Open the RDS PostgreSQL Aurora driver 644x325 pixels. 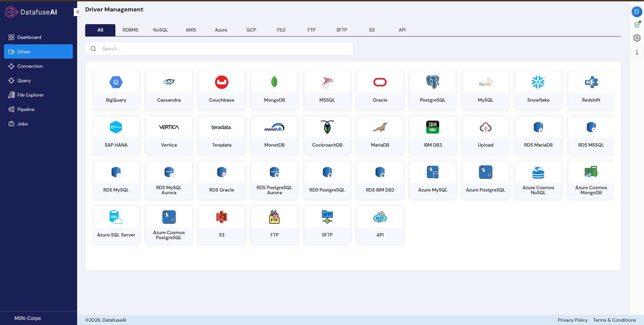click(274, 180)
